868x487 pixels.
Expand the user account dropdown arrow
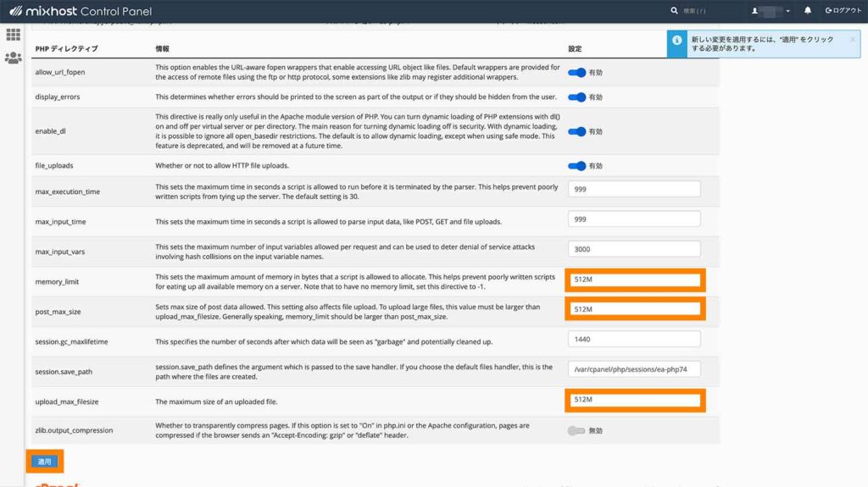788,11
